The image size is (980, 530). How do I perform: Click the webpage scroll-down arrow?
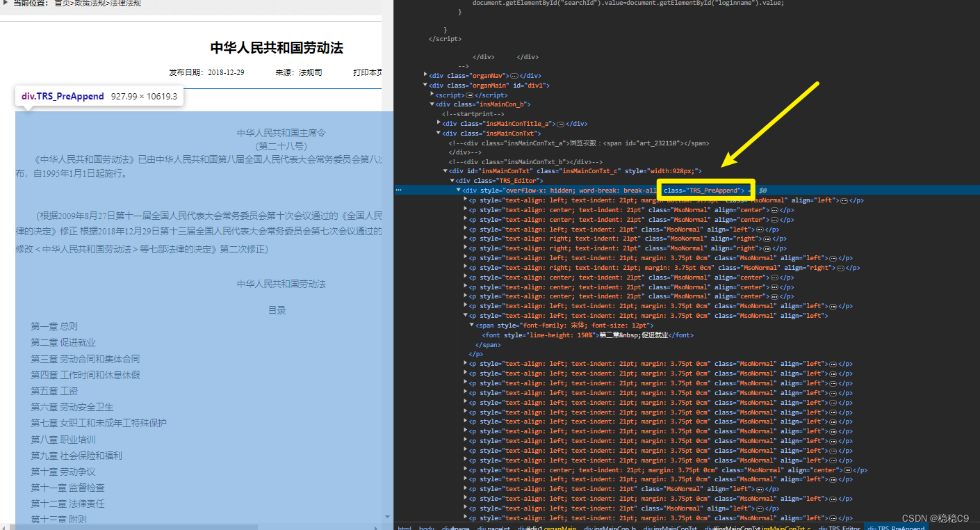pyautogui.click(x=388, y=517)
